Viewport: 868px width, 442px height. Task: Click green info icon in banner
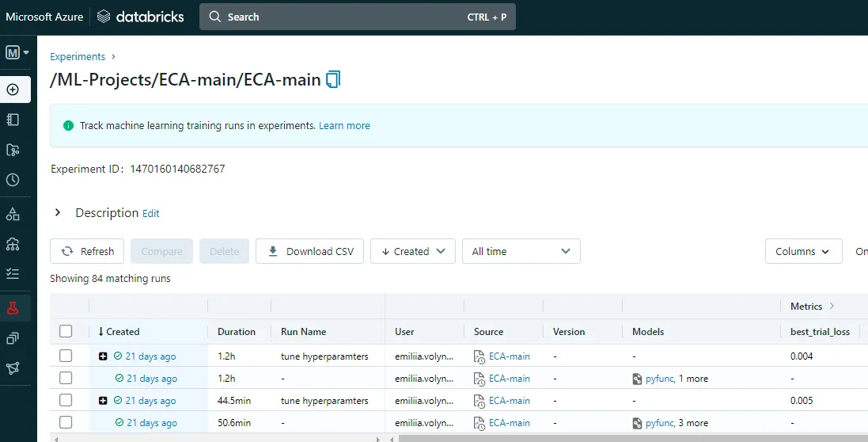(x=68, y=126)
